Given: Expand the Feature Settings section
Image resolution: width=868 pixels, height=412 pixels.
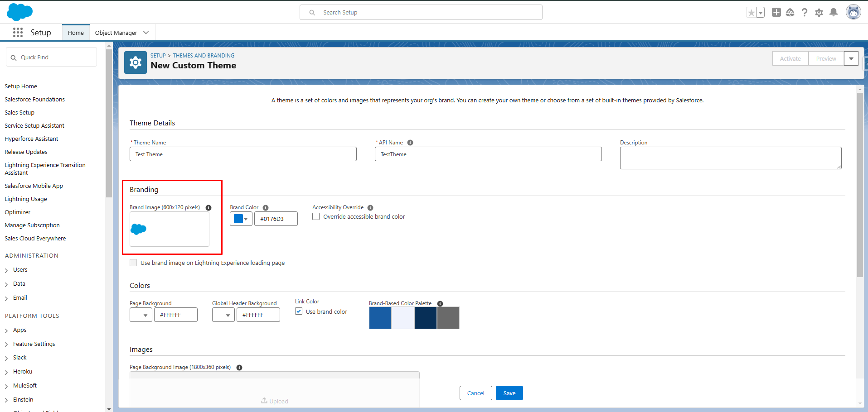Looking at the screenshot, I should (x=6, y=345).
